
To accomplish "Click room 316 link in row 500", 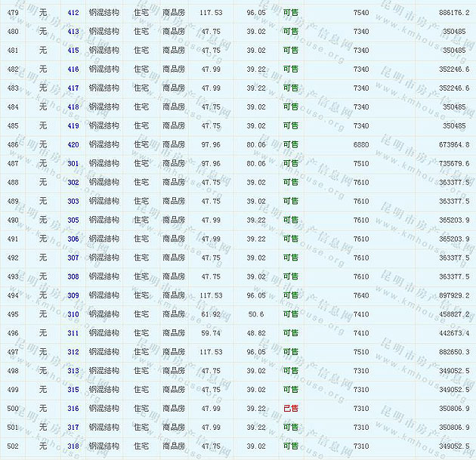I will coord(73,409).
